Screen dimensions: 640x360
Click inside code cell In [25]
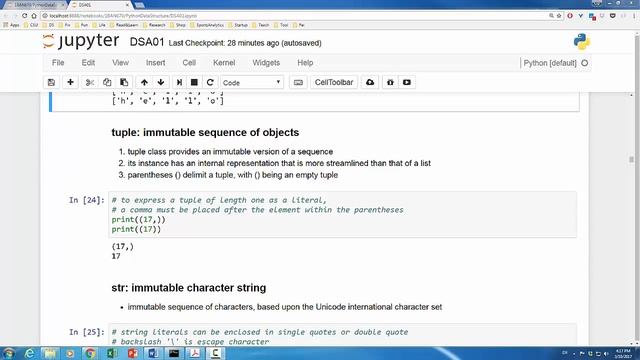[x=342, y=335]
